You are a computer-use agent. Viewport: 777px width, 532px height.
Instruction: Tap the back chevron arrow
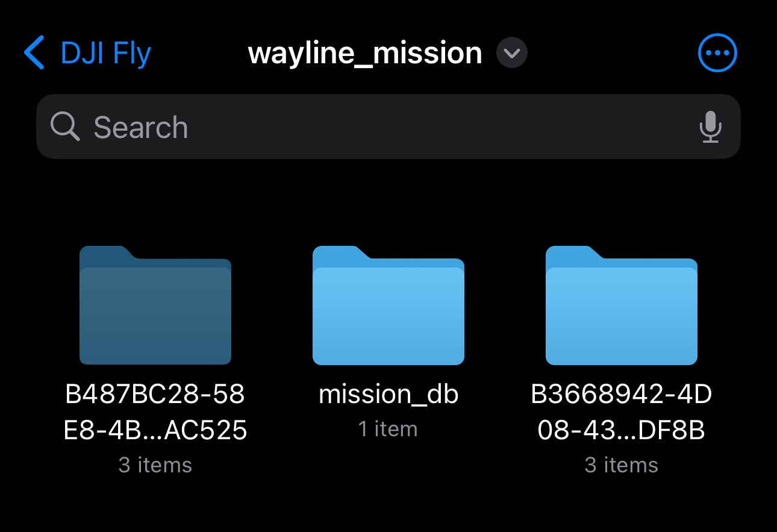click(x=34, y=53)
